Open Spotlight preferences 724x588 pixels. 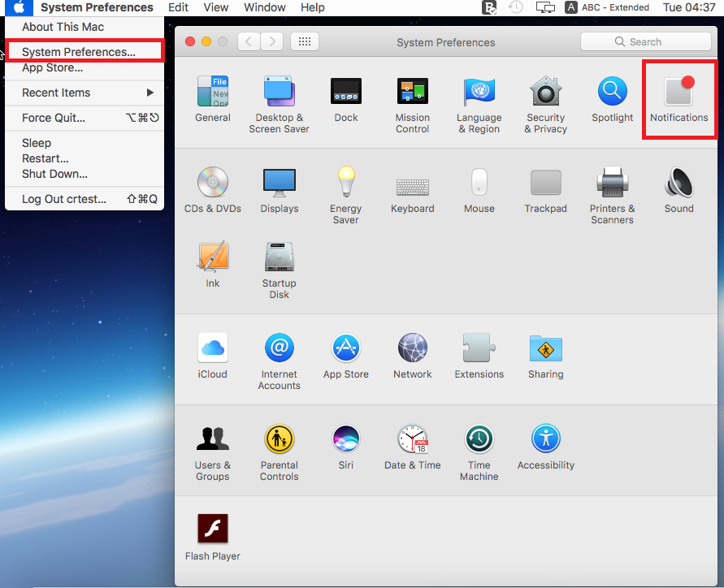click(612, 99)
